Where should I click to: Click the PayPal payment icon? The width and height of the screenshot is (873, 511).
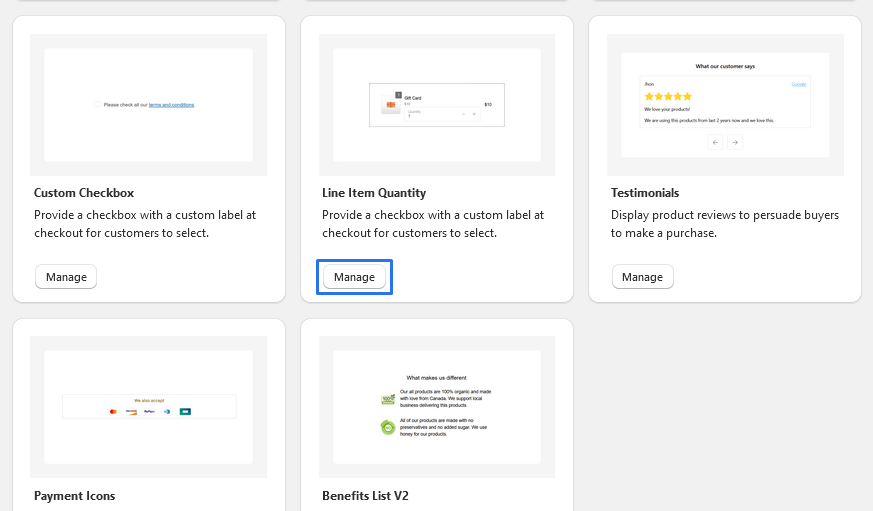148,411
